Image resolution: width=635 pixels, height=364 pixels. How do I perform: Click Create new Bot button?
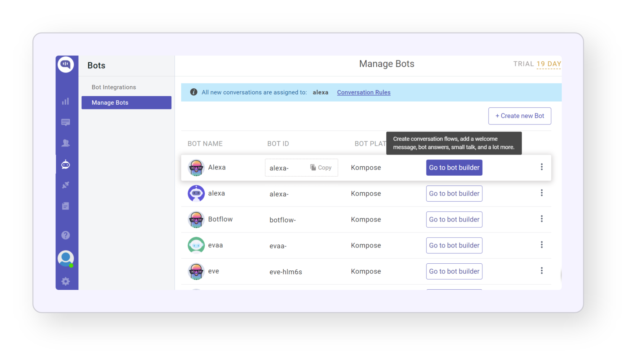519,116
